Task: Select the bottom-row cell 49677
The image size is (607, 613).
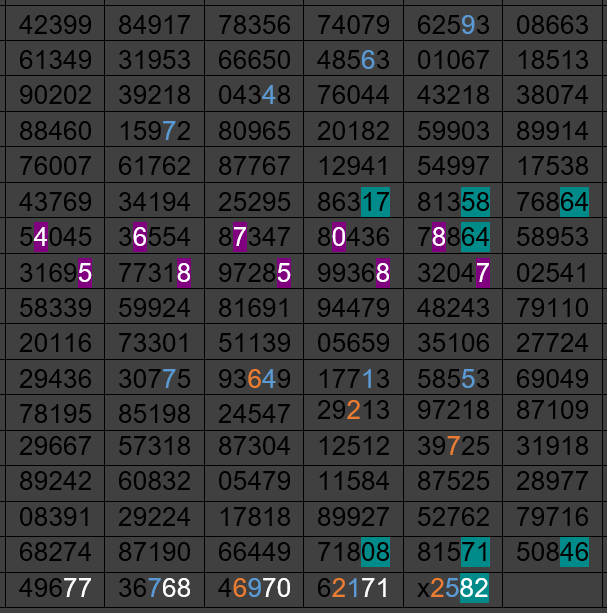Action: (55, 587)
